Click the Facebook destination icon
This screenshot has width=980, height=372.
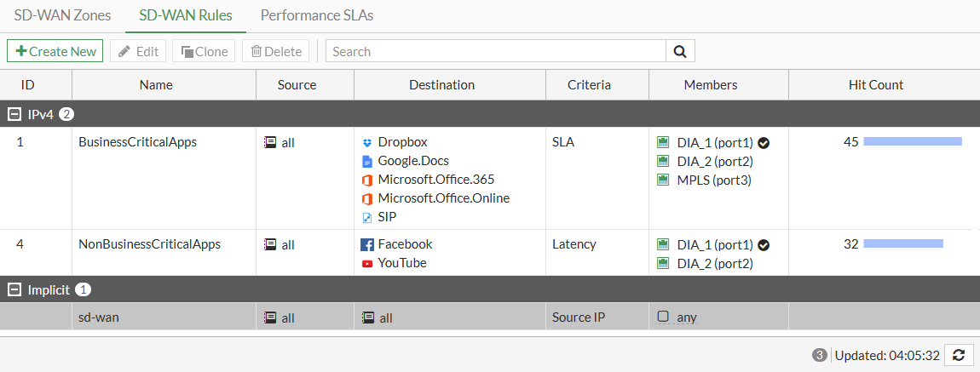click(x=367, y=244)
